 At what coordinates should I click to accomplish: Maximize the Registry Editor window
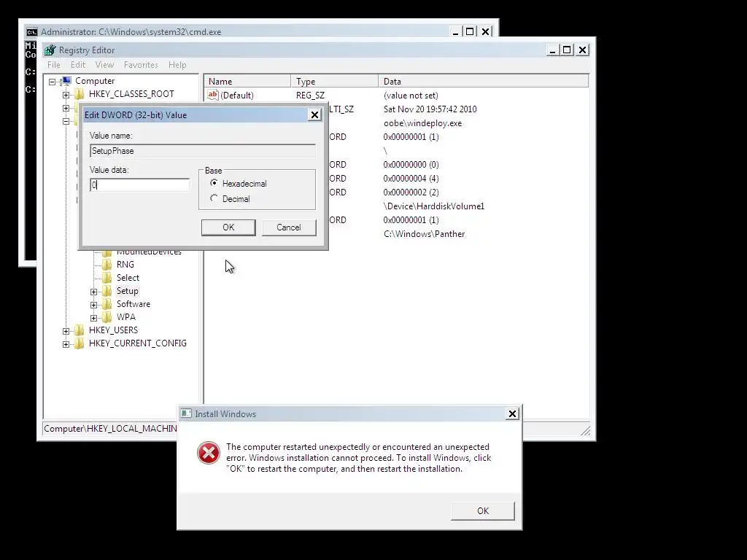pos(567,50)
